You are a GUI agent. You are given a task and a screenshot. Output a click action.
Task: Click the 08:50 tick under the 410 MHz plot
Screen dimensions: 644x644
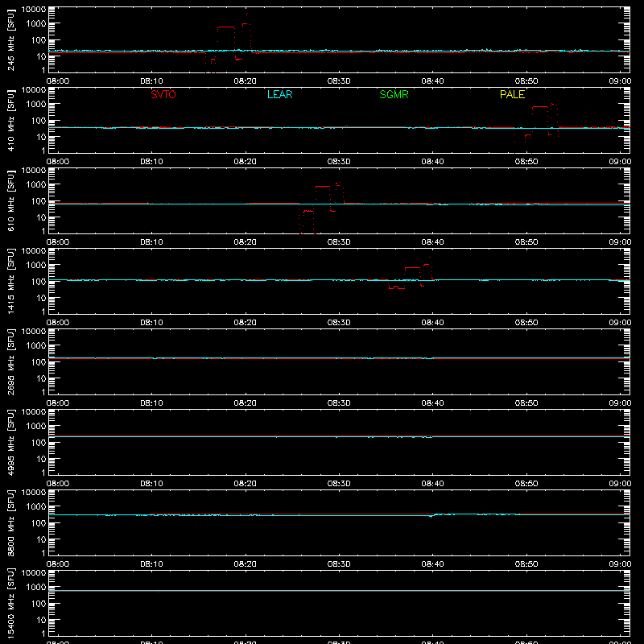pos(526,162)
